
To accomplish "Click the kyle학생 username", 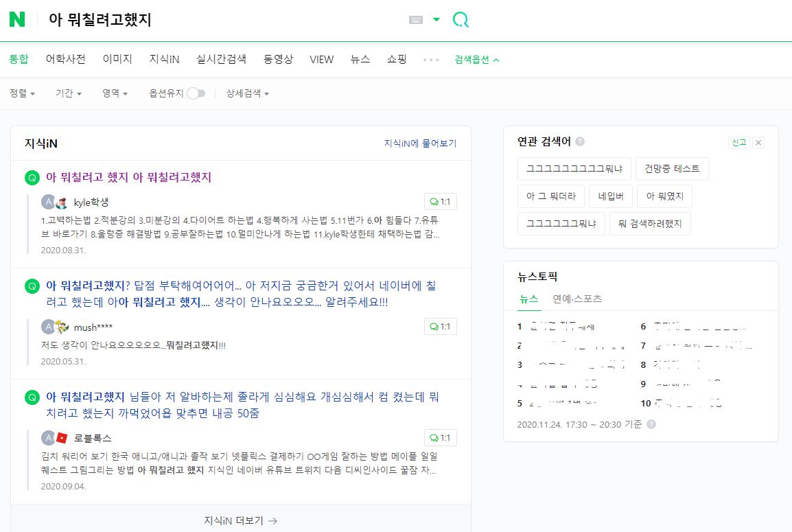I will (91, 202).
